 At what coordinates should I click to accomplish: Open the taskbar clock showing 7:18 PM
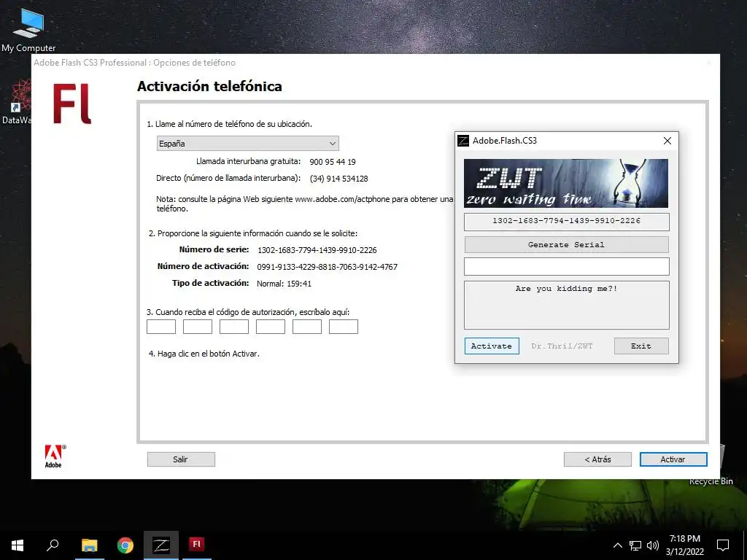click(684, 545)
